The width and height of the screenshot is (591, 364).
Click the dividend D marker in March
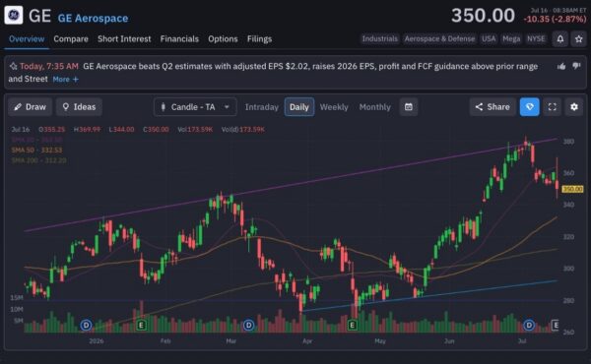[x=248, y=325]
